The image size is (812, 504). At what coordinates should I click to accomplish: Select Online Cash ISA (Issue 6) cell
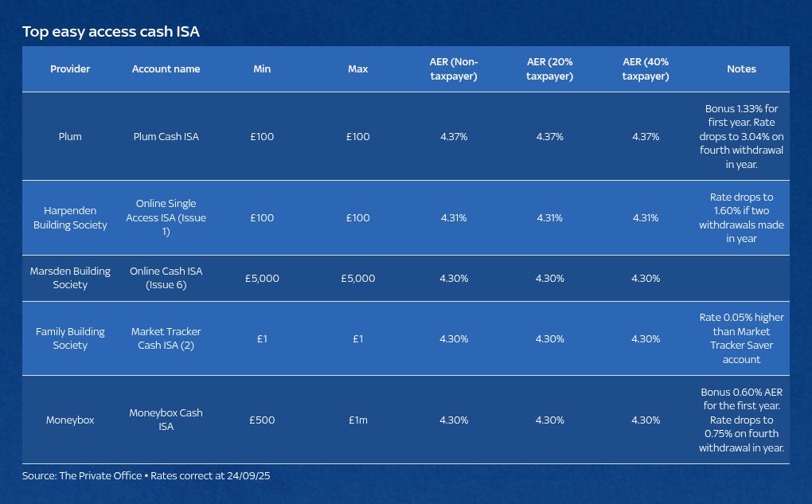tap(166, 278)
